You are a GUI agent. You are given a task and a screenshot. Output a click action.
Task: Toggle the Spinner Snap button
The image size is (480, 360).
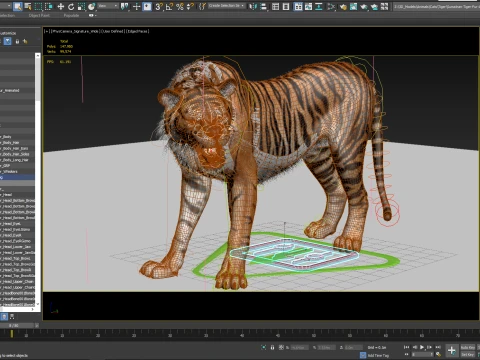click(x=190, y=6)
